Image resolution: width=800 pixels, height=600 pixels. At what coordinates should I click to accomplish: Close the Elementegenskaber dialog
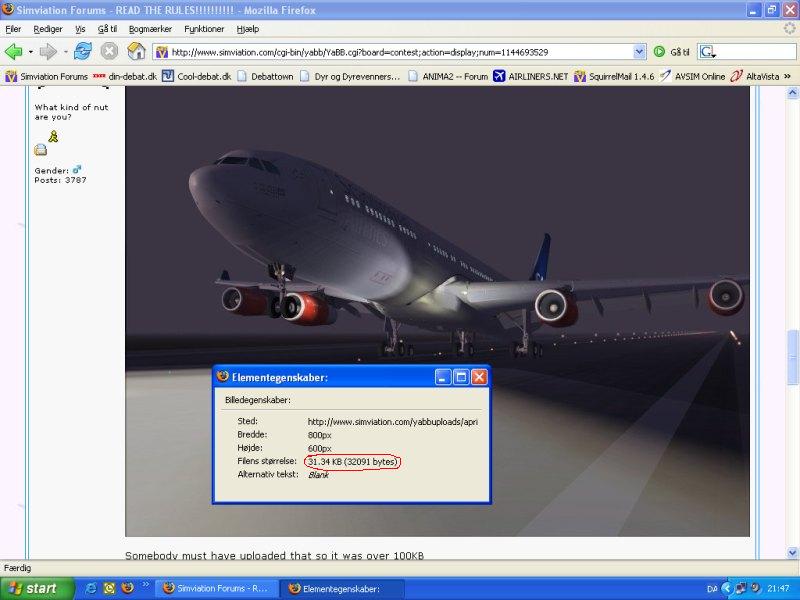(479, 377)
